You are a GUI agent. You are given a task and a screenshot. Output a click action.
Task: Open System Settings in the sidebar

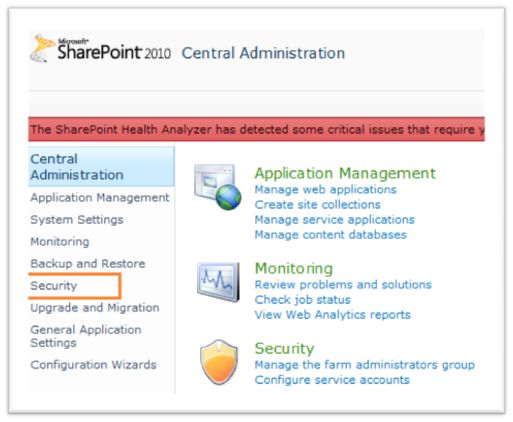[77, 220]
